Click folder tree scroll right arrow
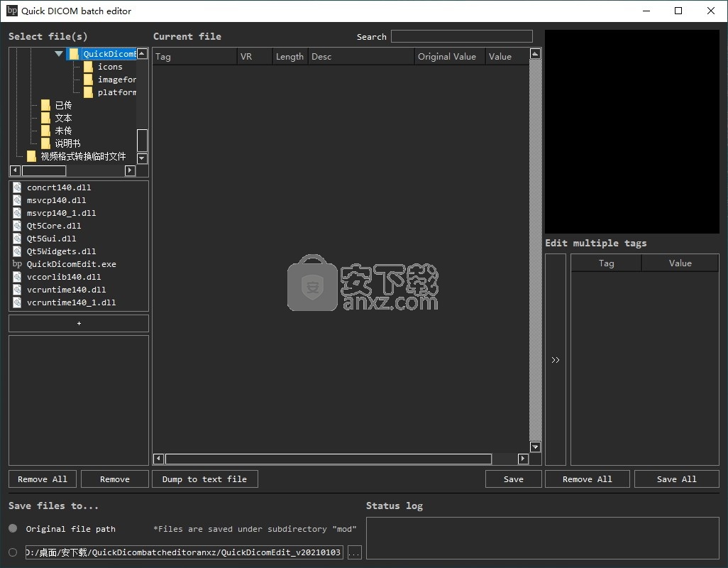 click(130, 170)
